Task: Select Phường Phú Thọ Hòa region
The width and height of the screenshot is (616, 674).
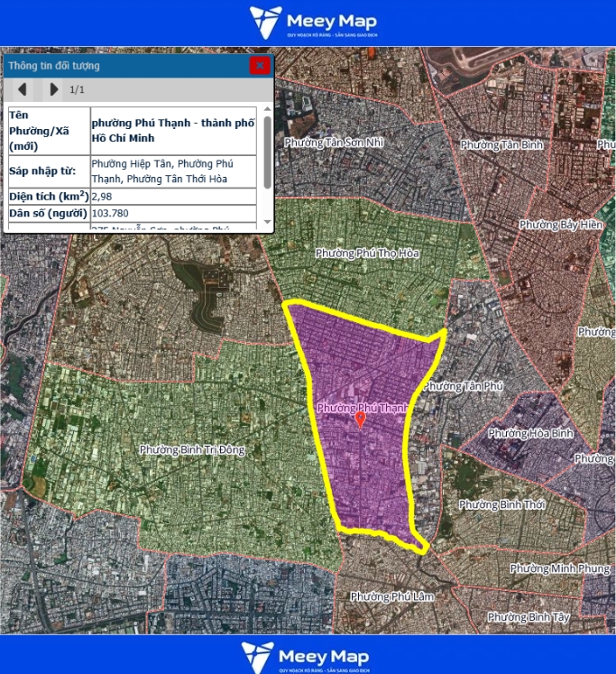Action: [x=367, y=254]
